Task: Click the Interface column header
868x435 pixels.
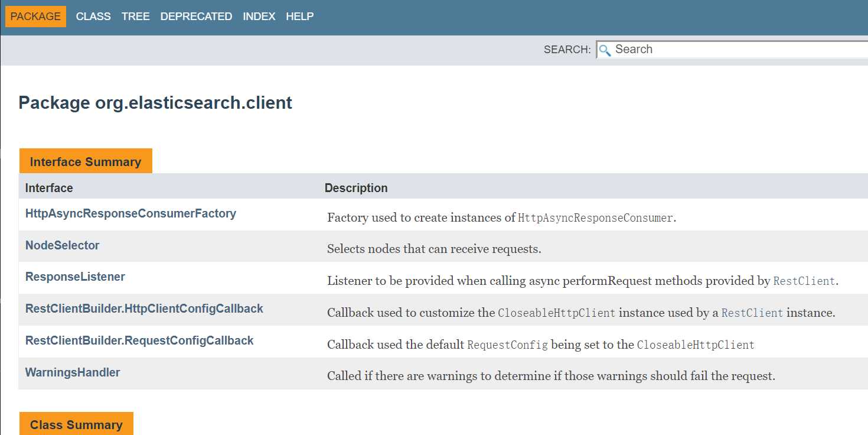Action: tap(49, 188)
